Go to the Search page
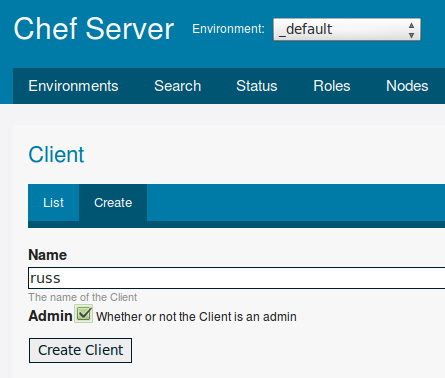This screenshot has width=445, height=378. (x=178, y=86)
